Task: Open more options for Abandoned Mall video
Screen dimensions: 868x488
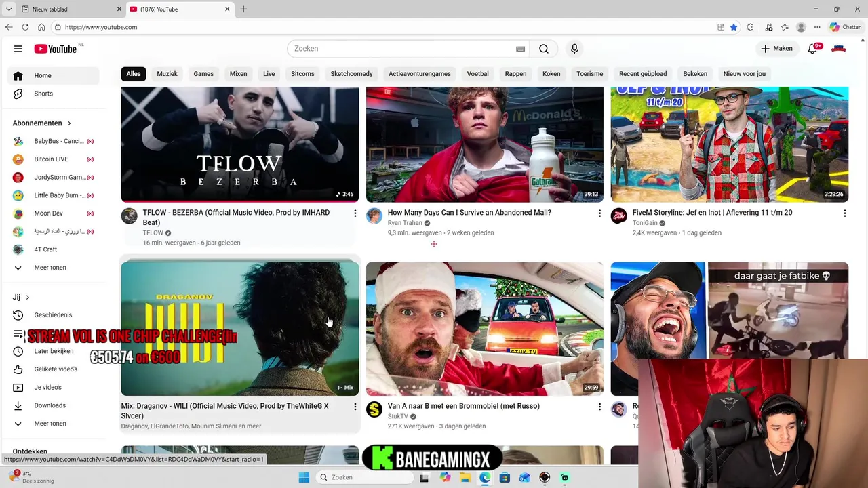Action: coord(599,213)
